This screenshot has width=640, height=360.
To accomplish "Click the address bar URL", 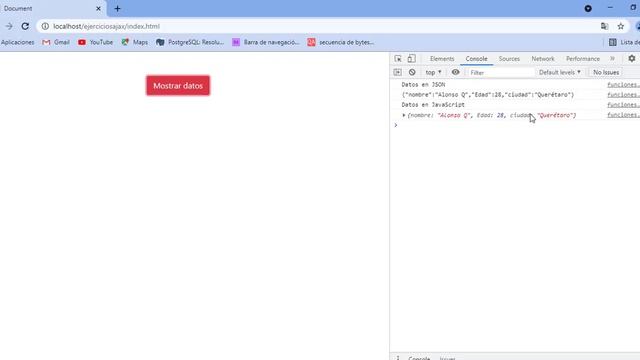I will (x=107, y=26).
